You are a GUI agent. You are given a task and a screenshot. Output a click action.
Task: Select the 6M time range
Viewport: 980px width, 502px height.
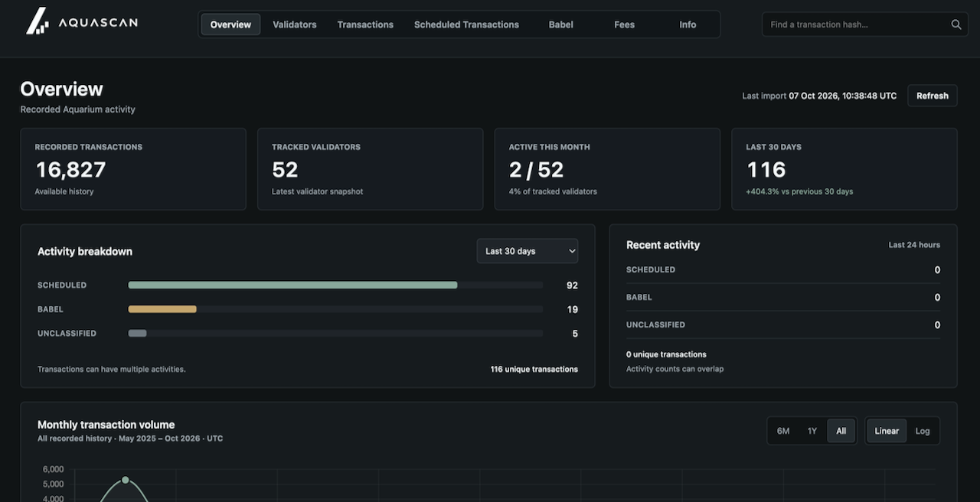(x=783, y=431)
